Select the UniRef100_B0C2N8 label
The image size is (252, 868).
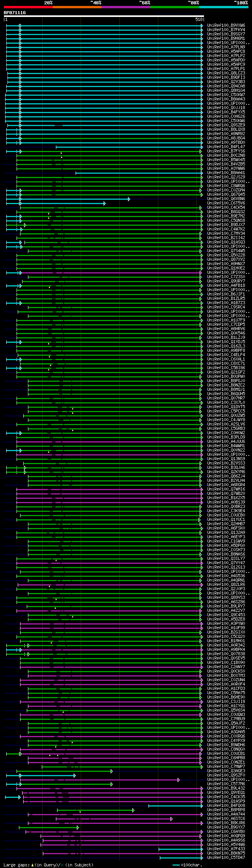tap(226, 156)
